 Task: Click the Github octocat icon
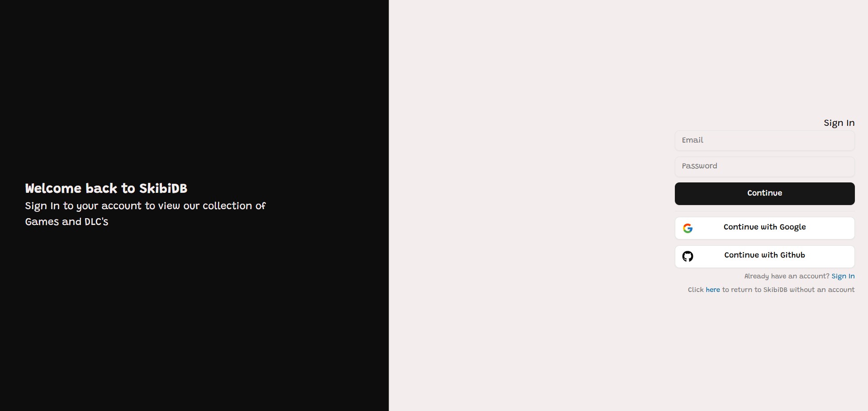click(688, 256)
